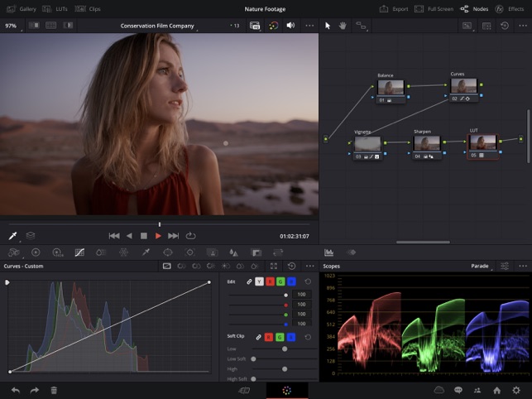The height and width of the screenshot is (399, 532).
Task: Click the timecode 01:02:31:07
Action: pos(295,237)
